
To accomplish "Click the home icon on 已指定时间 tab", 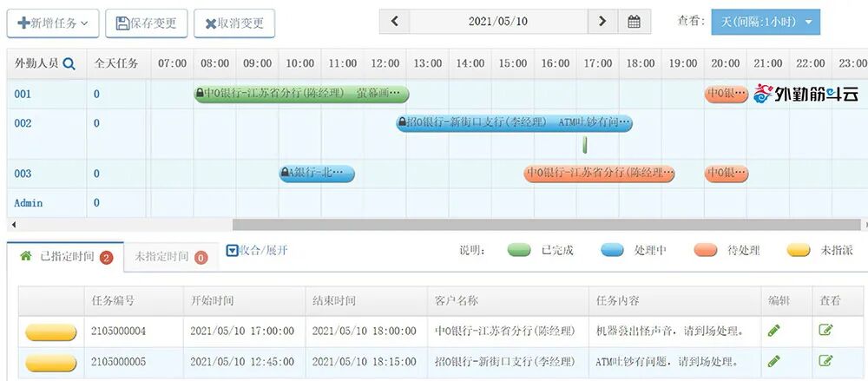I will [x=25, y=256].
